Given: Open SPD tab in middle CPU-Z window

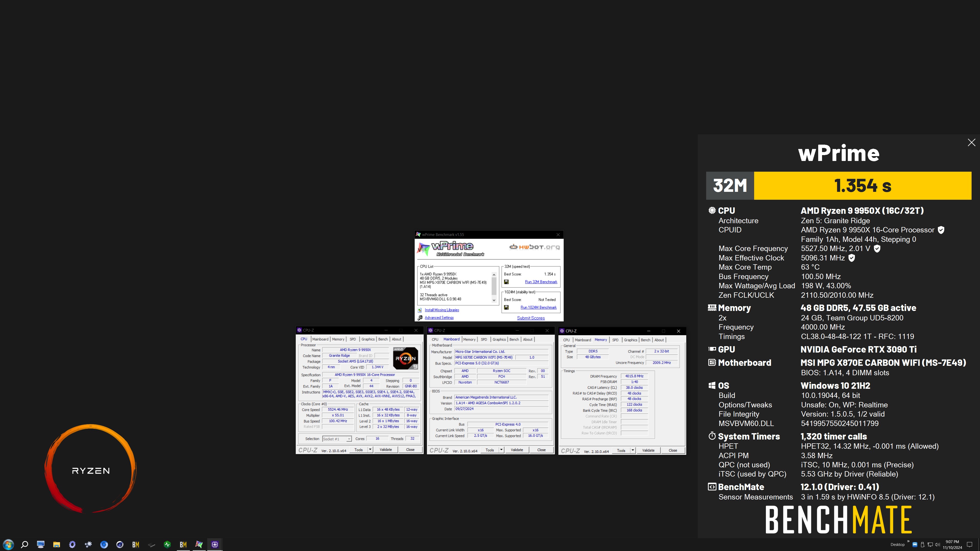Looking at the screenshot, I should [x=484, y=340].
